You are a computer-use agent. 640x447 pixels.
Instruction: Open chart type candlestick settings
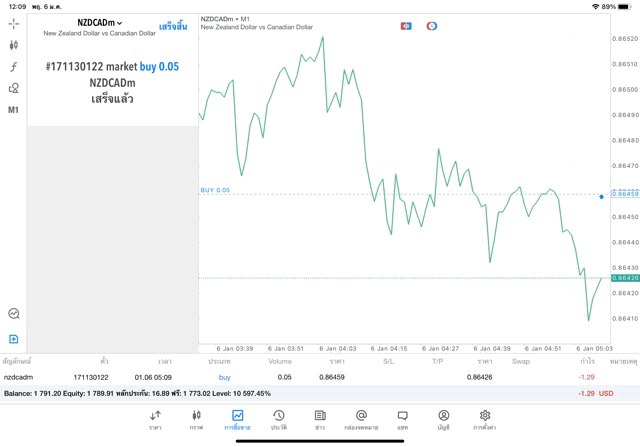[x=14, y=45]
